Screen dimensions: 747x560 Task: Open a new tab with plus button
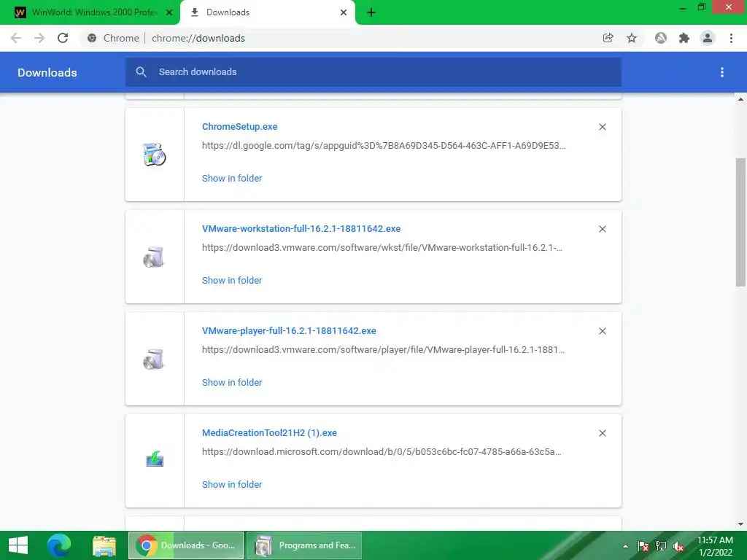(x=371, y=12)
